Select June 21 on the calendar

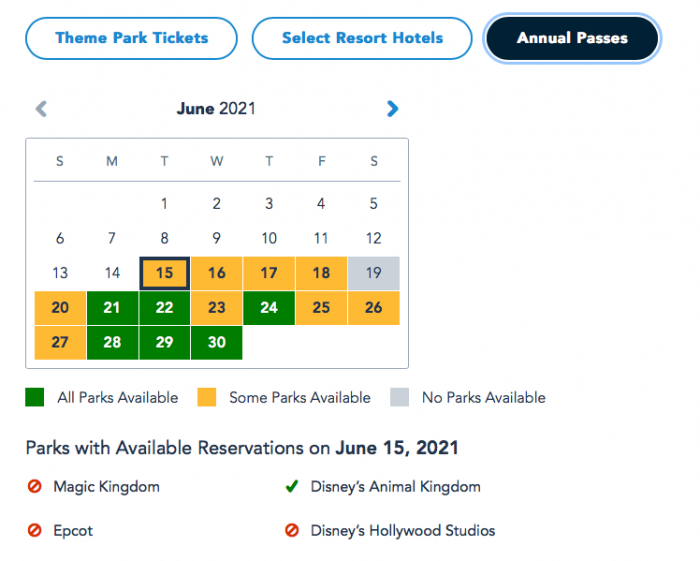(112, 308)
